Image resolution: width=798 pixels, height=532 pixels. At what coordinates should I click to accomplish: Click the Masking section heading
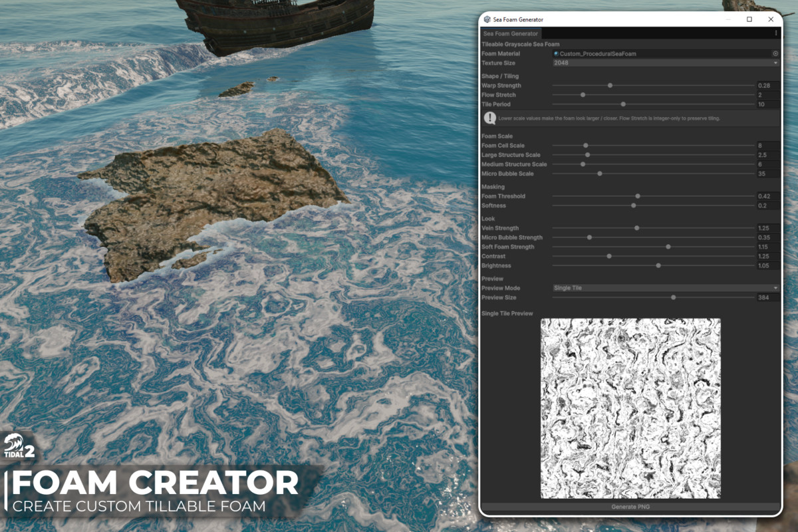pos(493,187)
